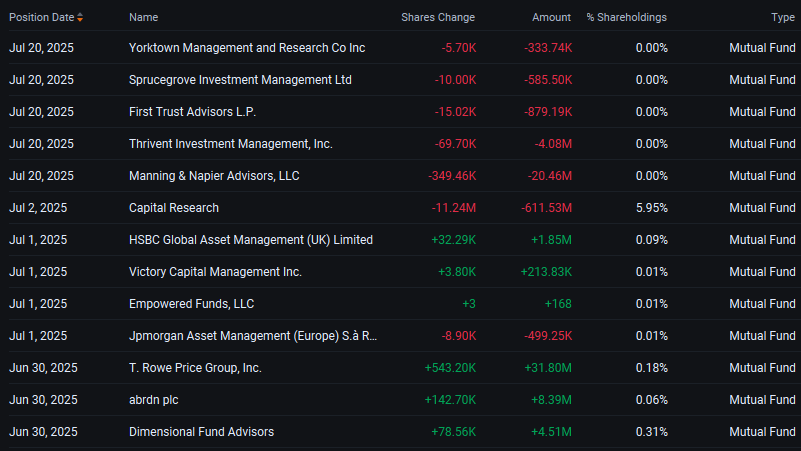Image resolution: width=801 pixels, height=451 pixels.
Task: Click the Amount column header
Action: click(551, 17)
